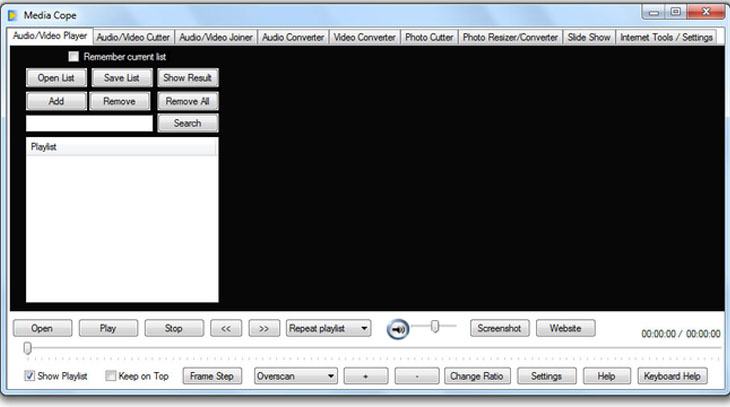730x407 pixels.
Task: Start playback with the Play button
Action: pyautogui.click(x=108, y=328)
